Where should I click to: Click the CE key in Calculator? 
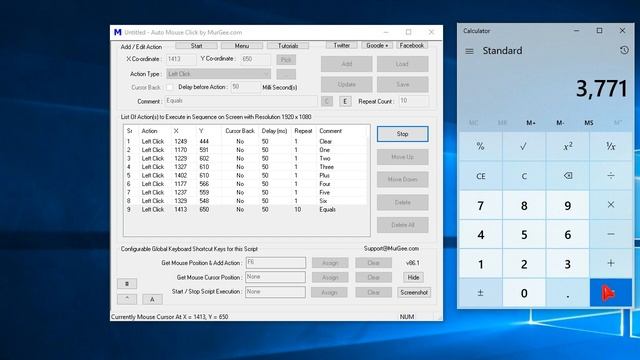tap(480, 176)
